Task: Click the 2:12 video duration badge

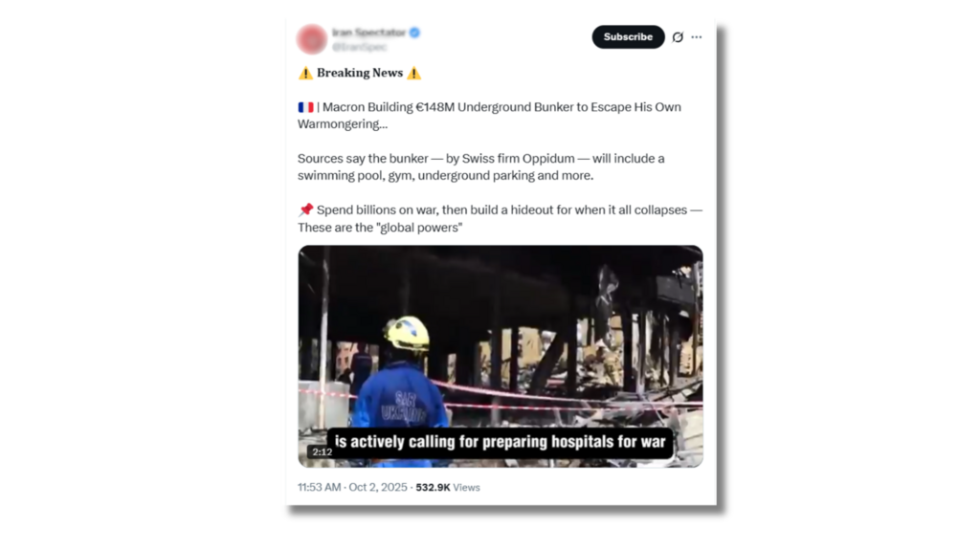Action: (x=322, y=452)
